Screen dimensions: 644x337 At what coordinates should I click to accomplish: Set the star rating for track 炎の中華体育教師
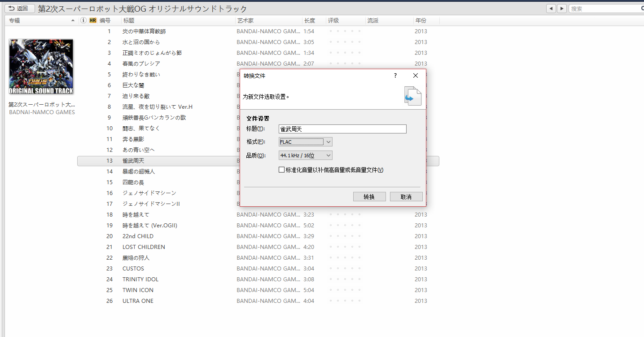click(x=345, y=31)
